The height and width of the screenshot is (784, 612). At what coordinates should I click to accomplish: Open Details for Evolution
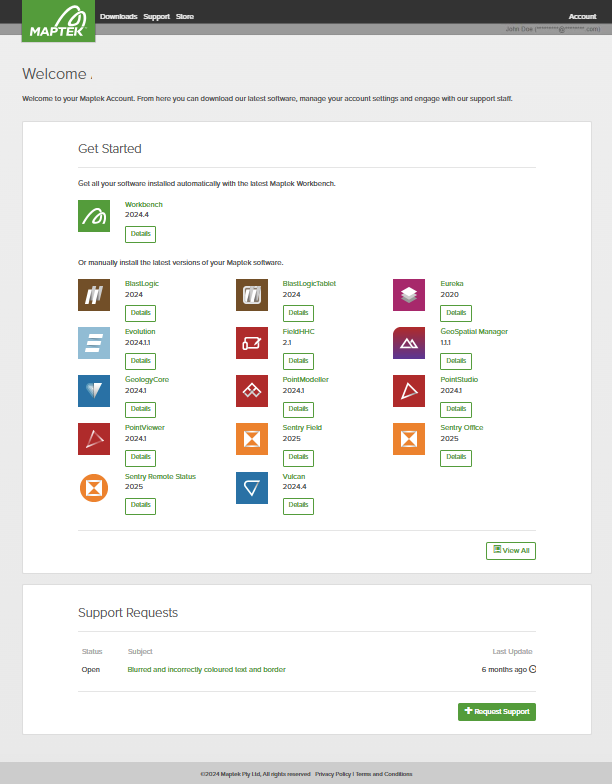[140, 361]
